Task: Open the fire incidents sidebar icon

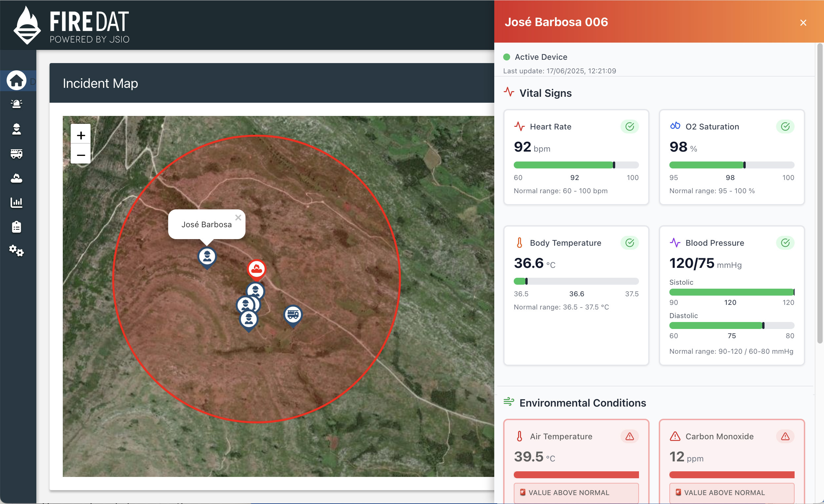Action: tap(17, 178)
